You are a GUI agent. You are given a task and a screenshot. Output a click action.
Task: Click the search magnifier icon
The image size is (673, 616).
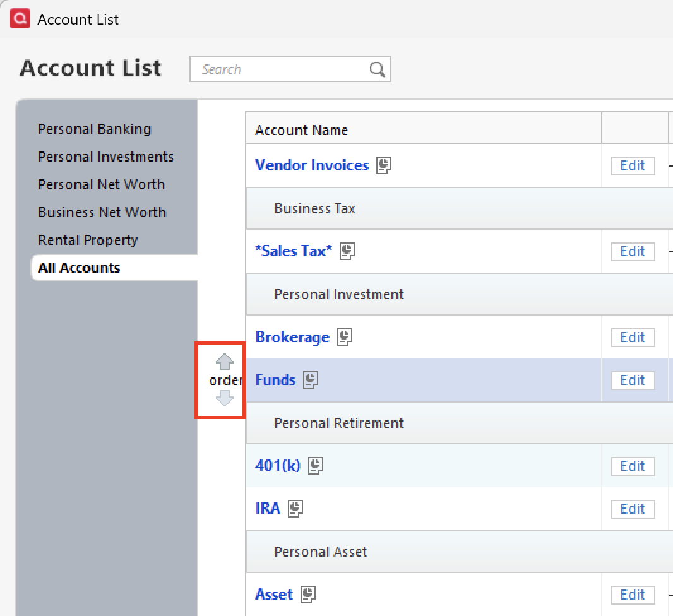click(x=377, y=69)
